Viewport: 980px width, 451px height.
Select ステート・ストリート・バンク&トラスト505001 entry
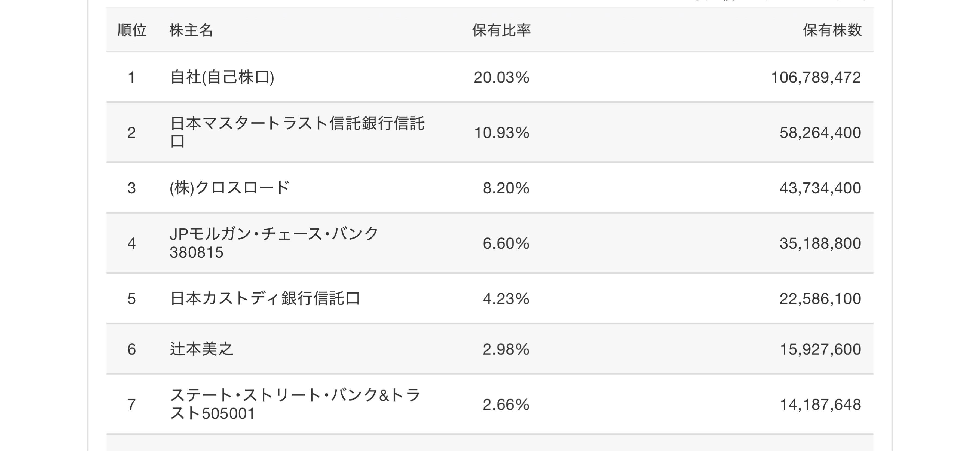click(295, 404)
